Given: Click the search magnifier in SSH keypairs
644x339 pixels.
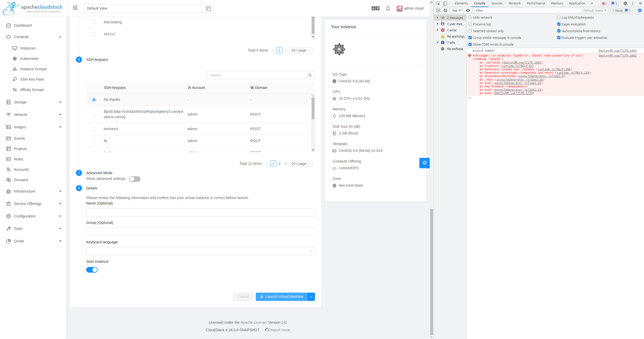Looking at the screenshot, I should (310, 75).
